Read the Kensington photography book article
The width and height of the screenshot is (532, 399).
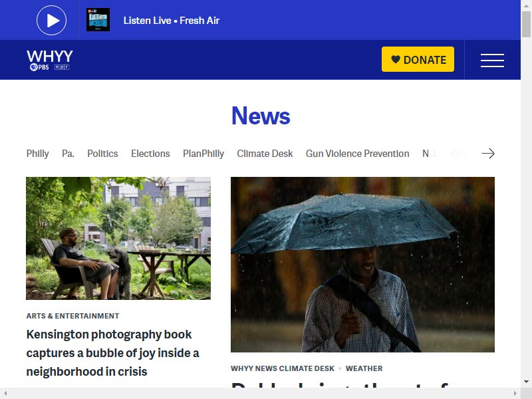pos(112,353)
